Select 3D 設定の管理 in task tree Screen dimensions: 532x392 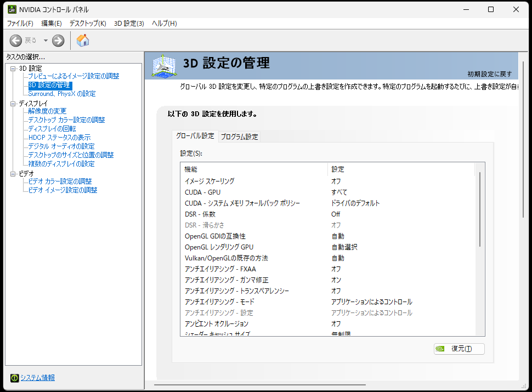point(49,85)
